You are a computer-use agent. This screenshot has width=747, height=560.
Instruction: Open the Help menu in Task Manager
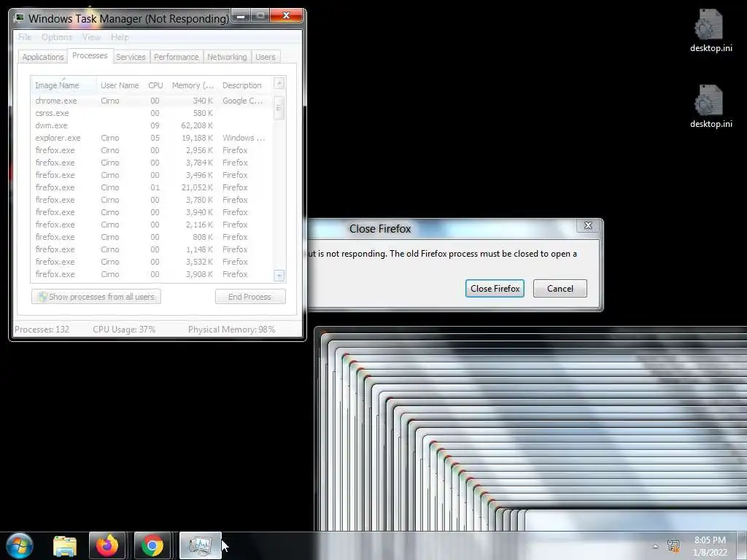[120, 37]
